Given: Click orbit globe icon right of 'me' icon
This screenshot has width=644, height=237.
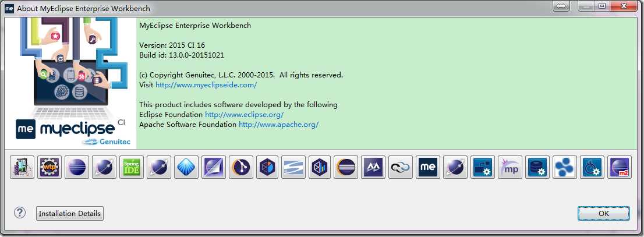Looking at the screenshot, I should 455,167.
